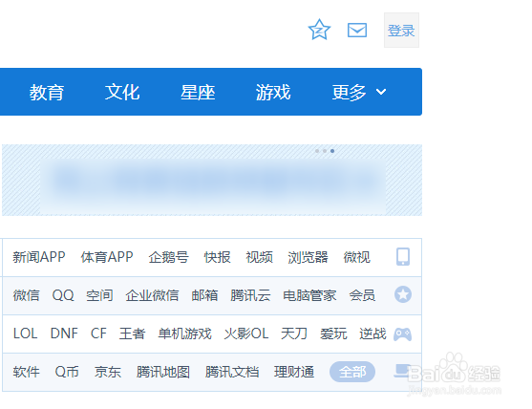Image resolution: width=532 pixels, height=409 pixels.
Task: Click the mobile phone icon in apps row
Action: [403, 257]
